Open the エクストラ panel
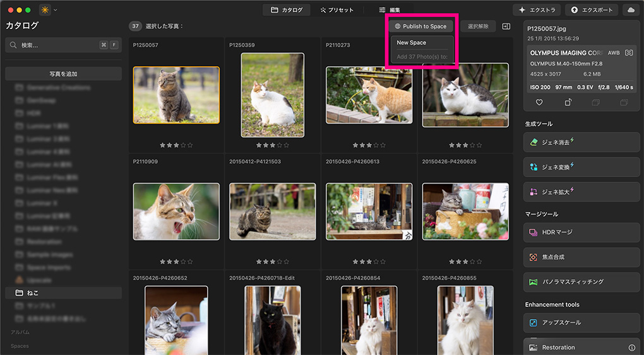Image resolution: width=644 pixels, height=355 pixels. pos(537,10)
